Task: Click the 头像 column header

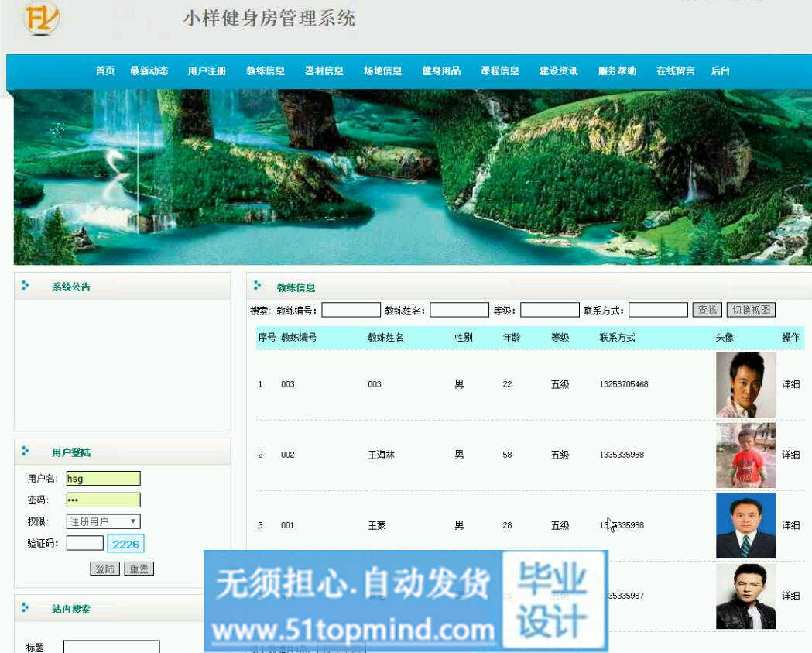Action: 725,338
